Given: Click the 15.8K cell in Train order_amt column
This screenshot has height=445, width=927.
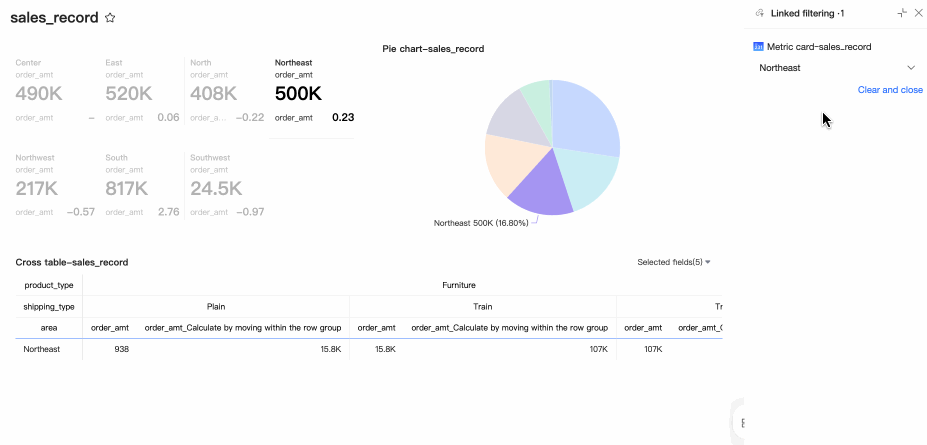Looking at the screenshot, I should [x=385, y=349].
